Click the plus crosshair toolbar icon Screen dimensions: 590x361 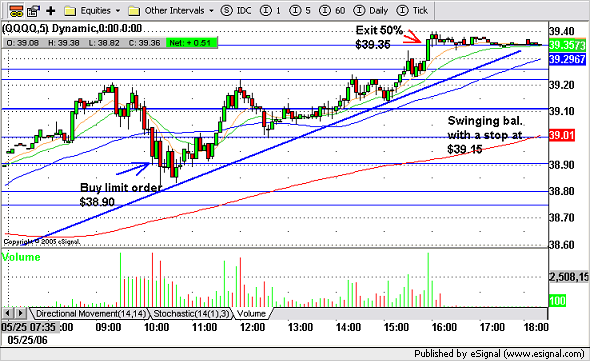[x=50, y=11]
